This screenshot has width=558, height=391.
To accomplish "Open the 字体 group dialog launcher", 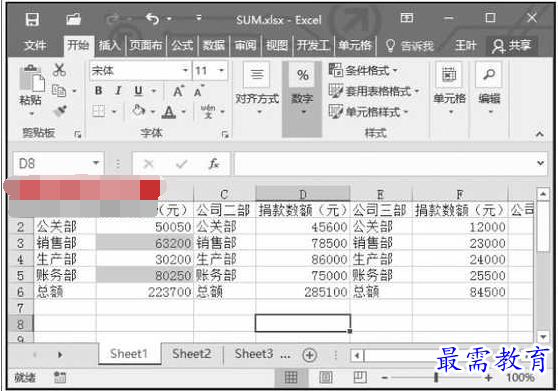I will 225,134.
